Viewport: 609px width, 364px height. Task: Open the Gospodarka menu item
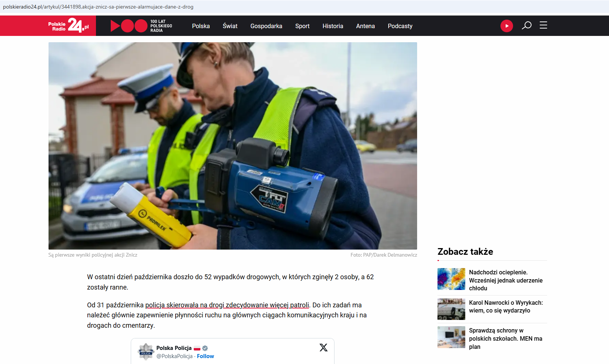coord(266,26)
